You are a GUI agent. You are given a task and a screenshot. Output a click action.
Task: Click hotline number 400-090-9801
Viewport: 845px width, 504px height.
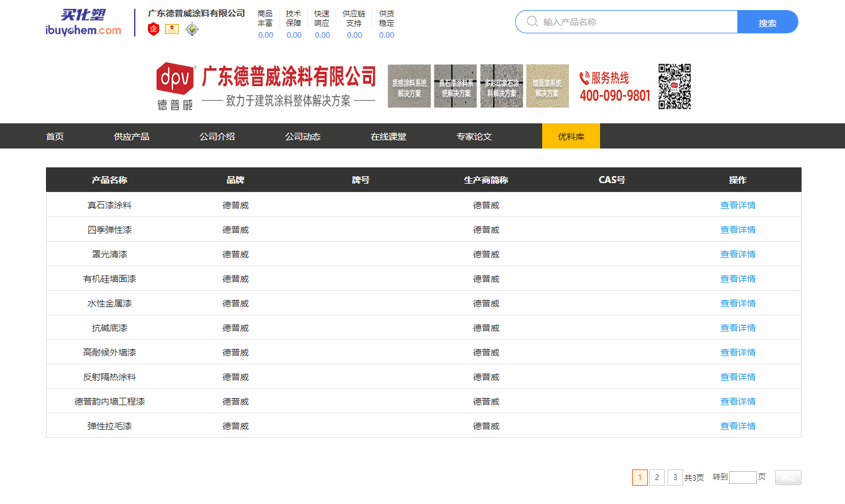pyautogui.click(x=615, y=96)
